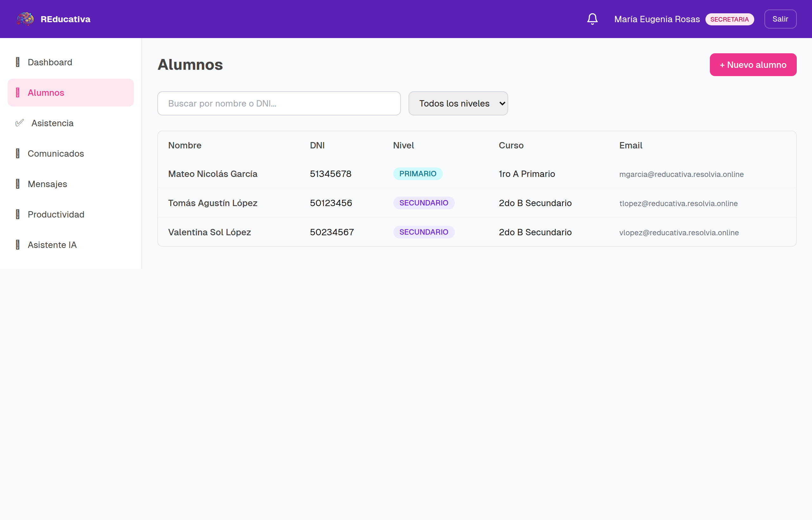Click the Productividad sidebar icon
Image resolution: width=812 pixels, height=520 pixels.
(x=18, y=214)
